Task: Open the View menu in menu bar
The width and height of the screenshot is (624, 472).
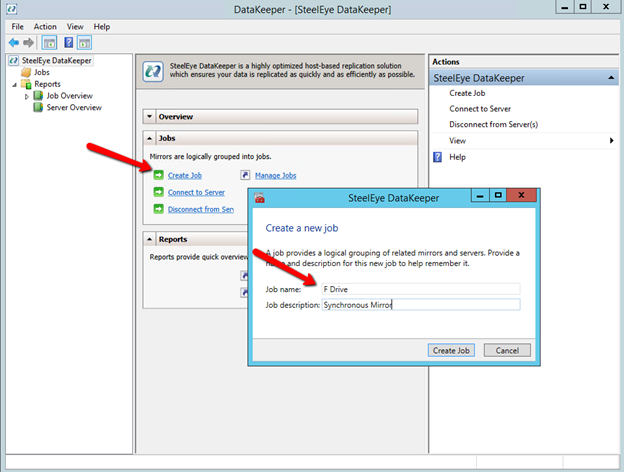Action: tap(75, 26)
